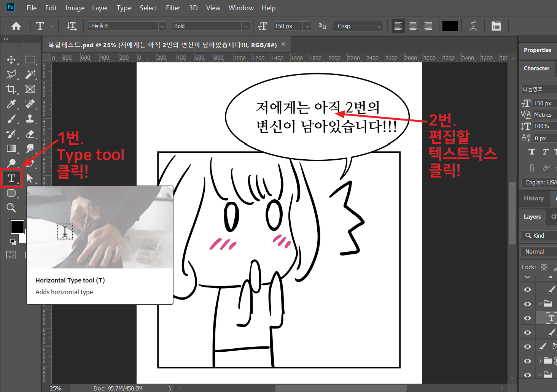
Task: Select the Move tool
Action: point(11,59)
